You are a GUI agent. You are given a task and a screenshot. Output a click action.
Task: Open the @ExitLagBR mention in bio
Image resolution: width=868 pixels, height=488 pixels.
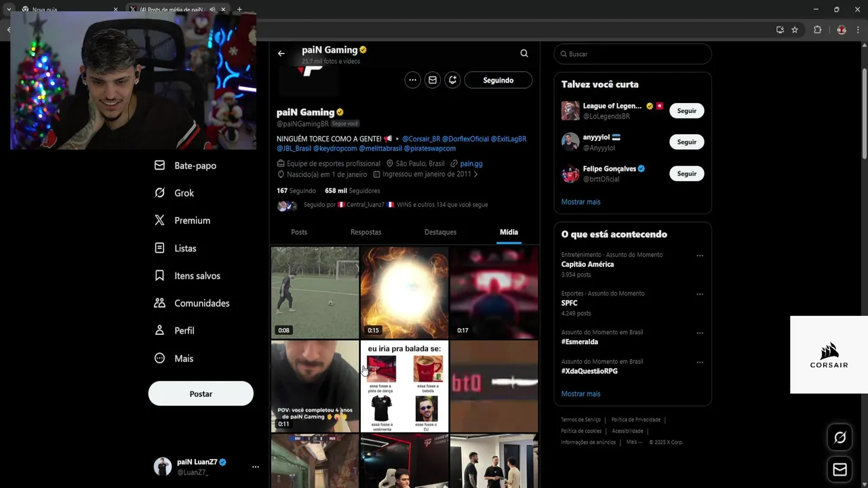pyautogui.click(x=509, y=139)
